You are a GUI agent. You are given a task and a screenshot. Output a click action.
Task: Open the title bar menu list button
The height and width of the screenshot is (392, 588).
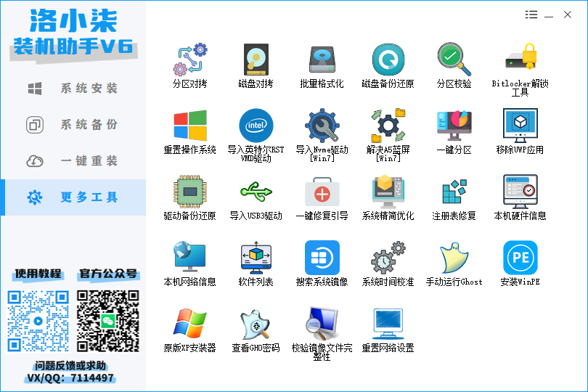point(531,15)
